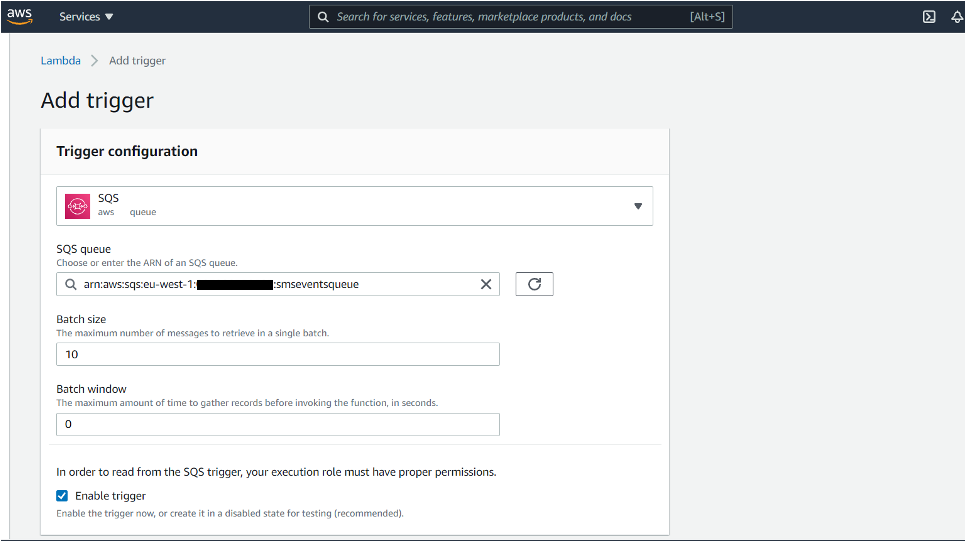Viewport: 966px width, 542px height.
Task: Click the Batch size input field
Action: 278,354
